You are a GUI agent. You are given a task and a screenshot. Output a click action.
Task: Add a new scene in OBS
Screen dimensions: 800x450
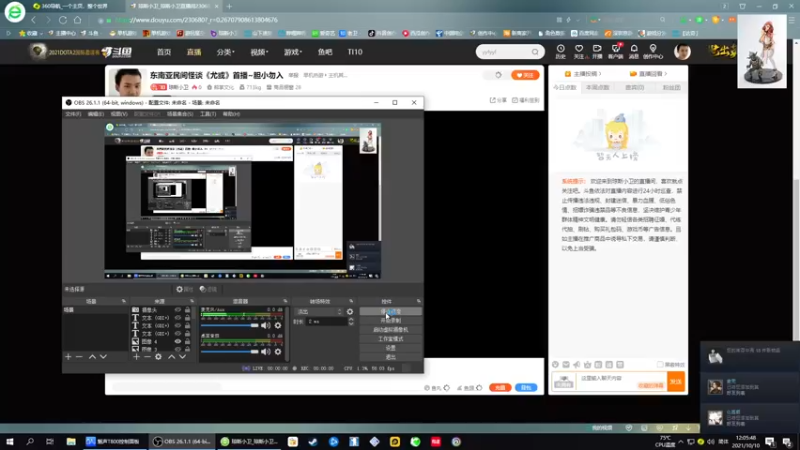click(x=68, y=357)
